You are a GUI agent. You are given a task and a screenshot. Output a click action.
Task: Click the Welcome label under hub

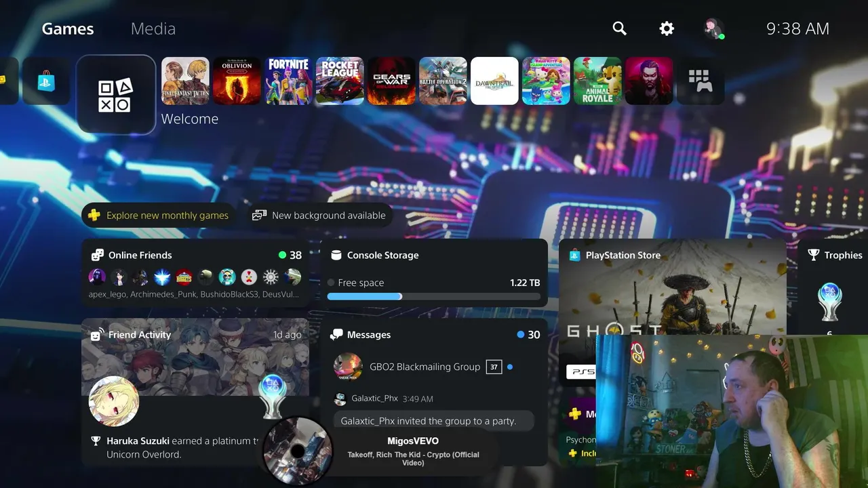(190, 119)
